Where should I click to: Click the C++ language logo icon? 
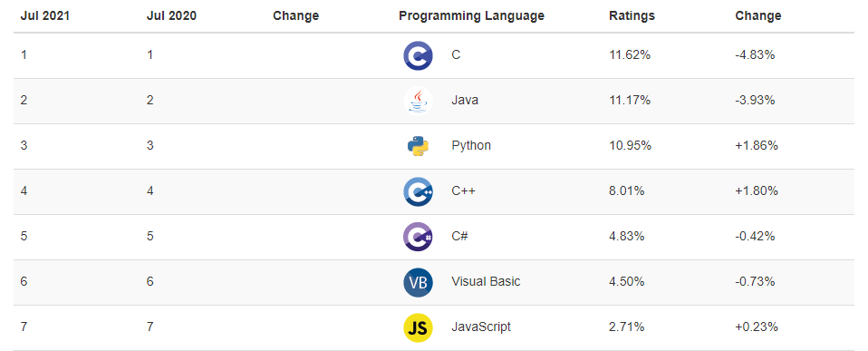point(418,191)
